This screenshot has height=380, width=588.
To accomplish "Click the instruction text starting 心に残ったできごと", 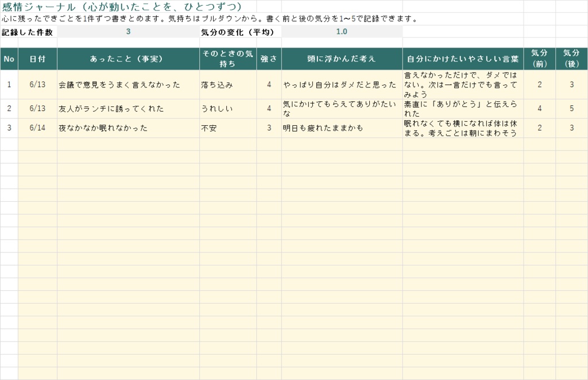I will (x=210, y=19).
